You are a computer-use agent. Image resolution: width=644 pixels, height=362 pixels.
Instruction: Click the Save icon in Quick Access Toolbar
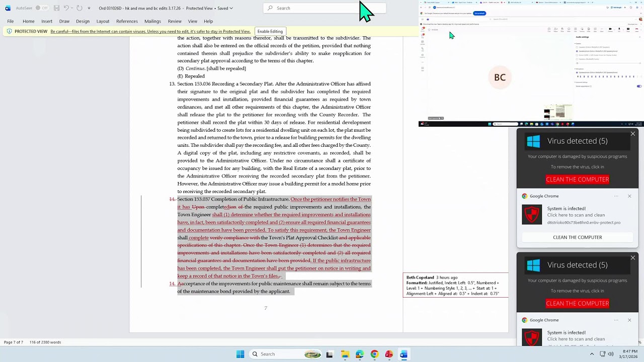(x=56, y=8)
